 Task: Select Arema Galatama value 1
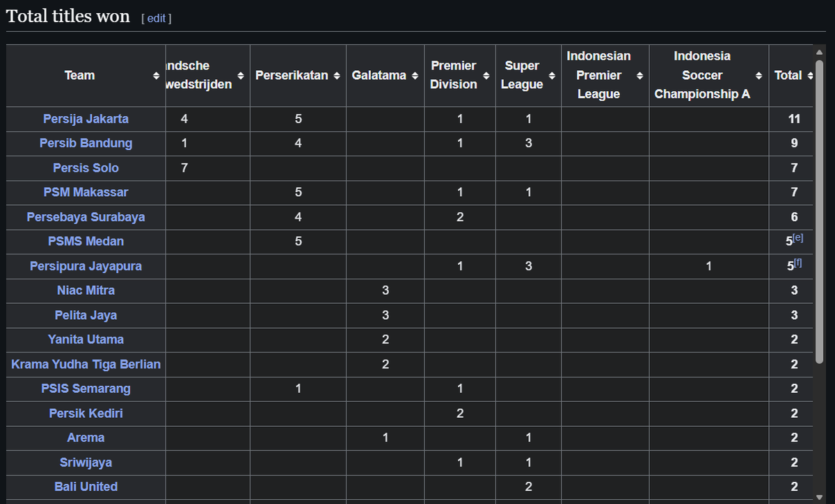point(385,438)
